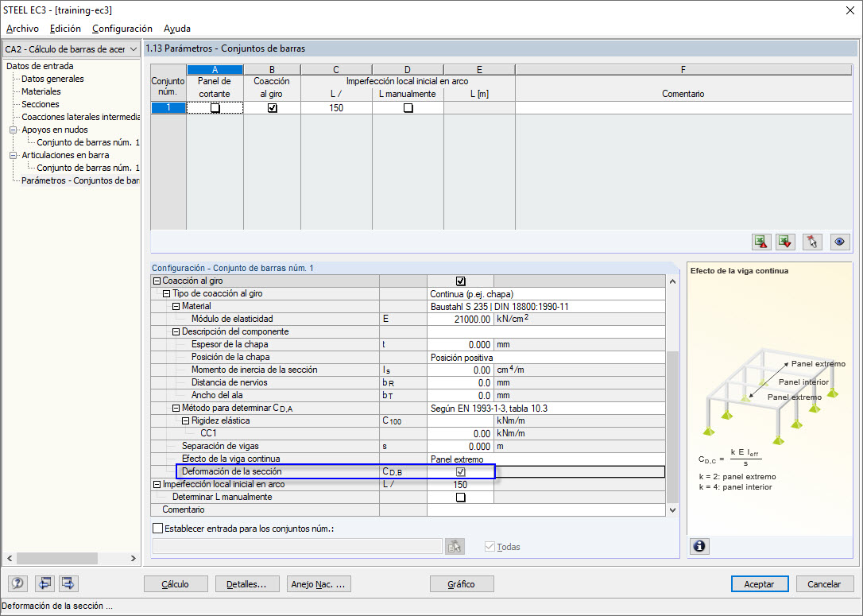The width and height of the screenshot is (863, 616).
Task: Open the Archivo menu
Action: pyautogui.click(x=22, y=29)
